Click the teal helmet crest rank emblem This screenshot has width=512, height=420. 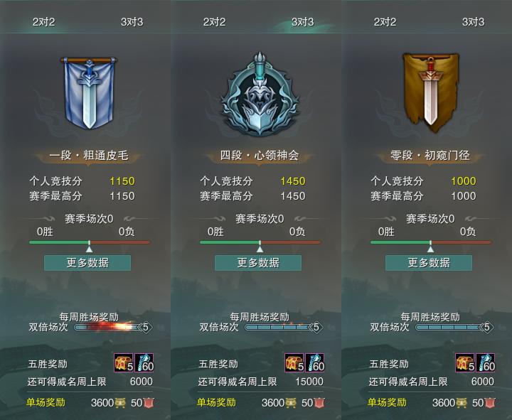click(x=260, y=94)
